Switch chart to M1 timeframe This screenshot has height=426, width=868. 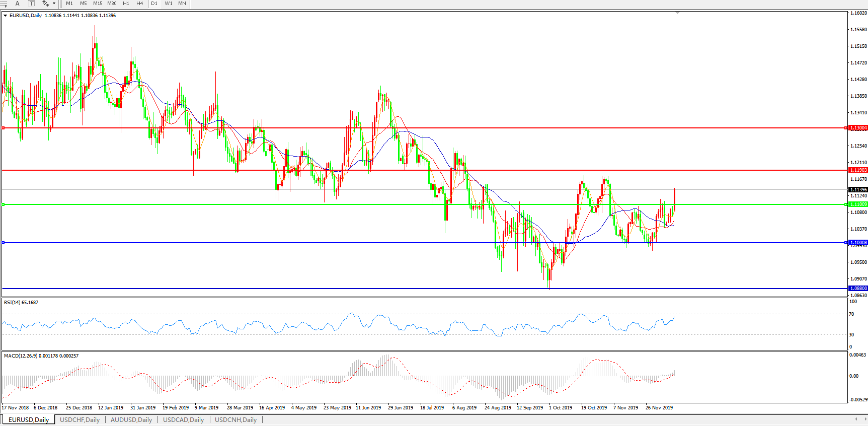click(69, 4)
